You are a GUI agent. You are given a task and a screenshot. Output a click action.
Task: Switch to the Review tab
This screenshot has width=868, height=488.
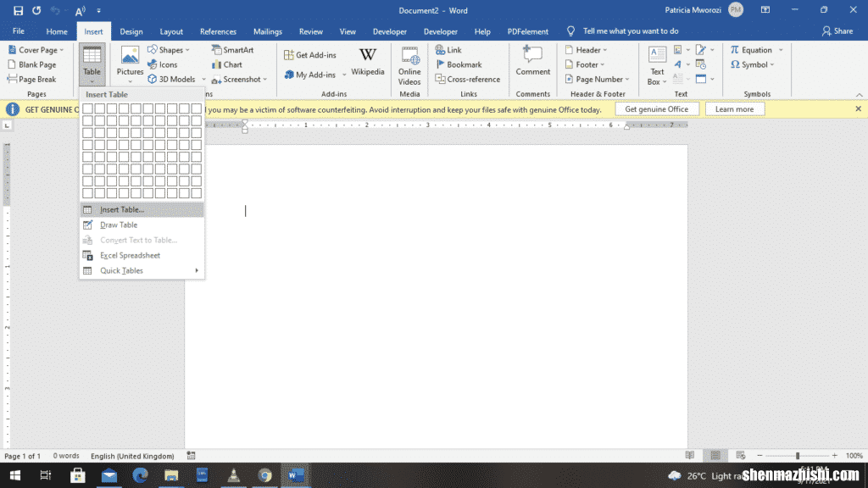click(310, 31)
